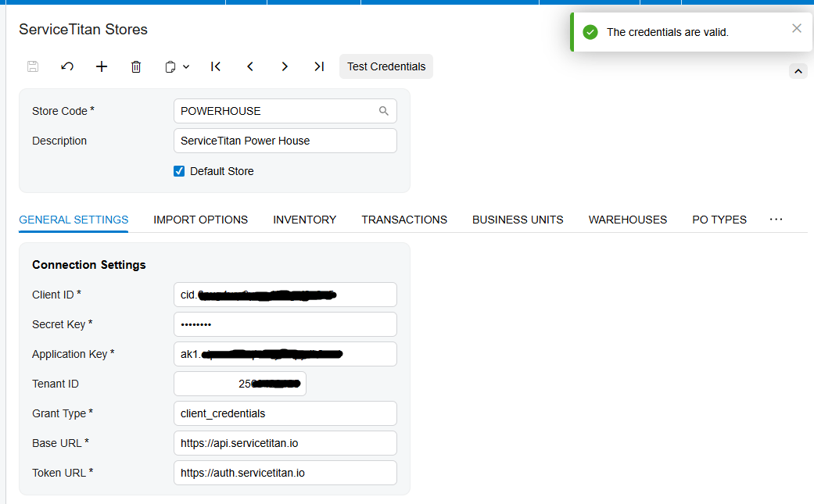Click the clipboard copy icon
The image size is (814, 504).
tap(170, 67)
